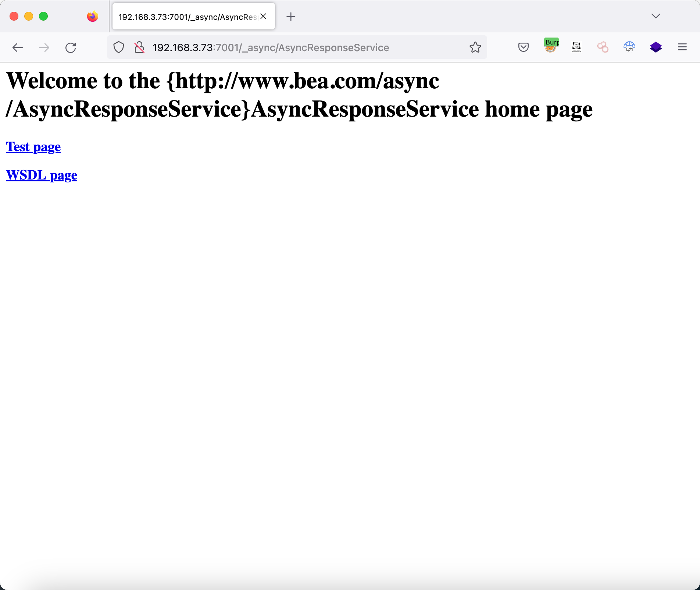Image resolution: width=700 pixels, height=590 pixels.
Task: Reload the current page
Action: (x=71, y=47)
